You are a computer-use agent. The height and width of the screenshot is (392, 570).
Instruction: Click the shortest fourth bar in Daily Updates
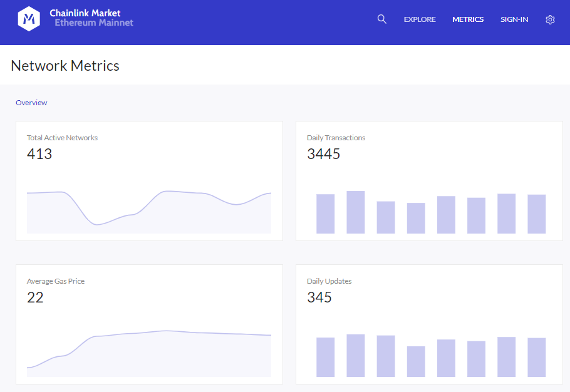[416, 361]
